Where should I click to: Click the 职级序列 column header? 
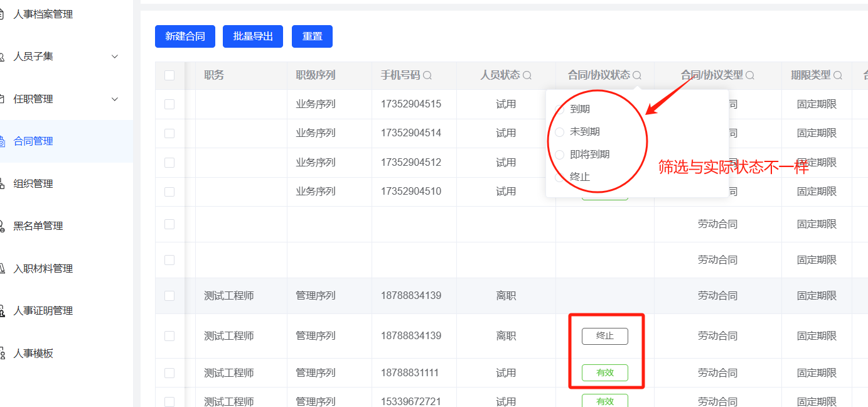coord(316,75)
